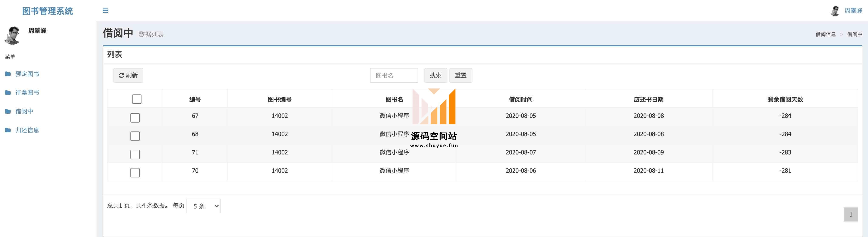Click the 借阅中 breadcrumb item
868x237 pixels.
coord(855,34)
